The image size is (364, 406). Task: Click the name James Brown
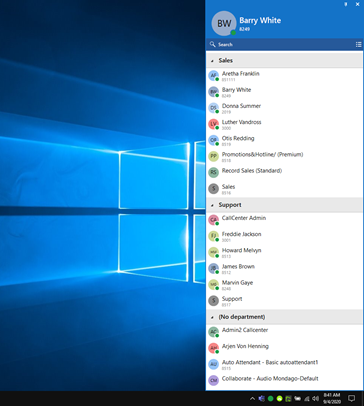(x=238, y=267)
